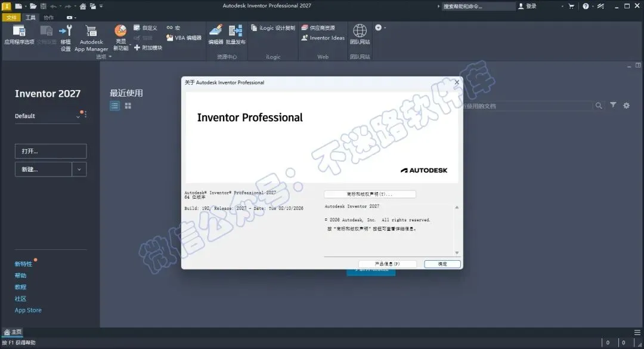
Task: Click the 搜索帮助和命令 search field
Action: 478,6
